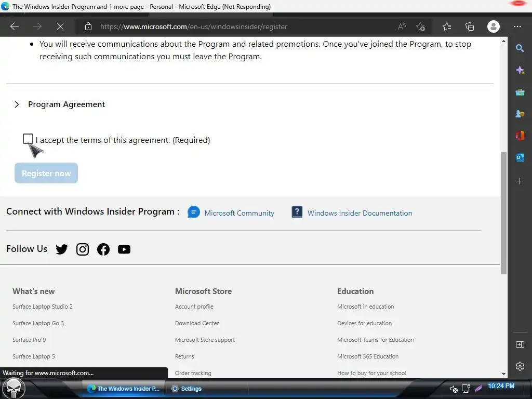Open the Surface Laptop Go 3 link
Image resolution: width=532 pixels, height=399 pixels.
[38, 323]
